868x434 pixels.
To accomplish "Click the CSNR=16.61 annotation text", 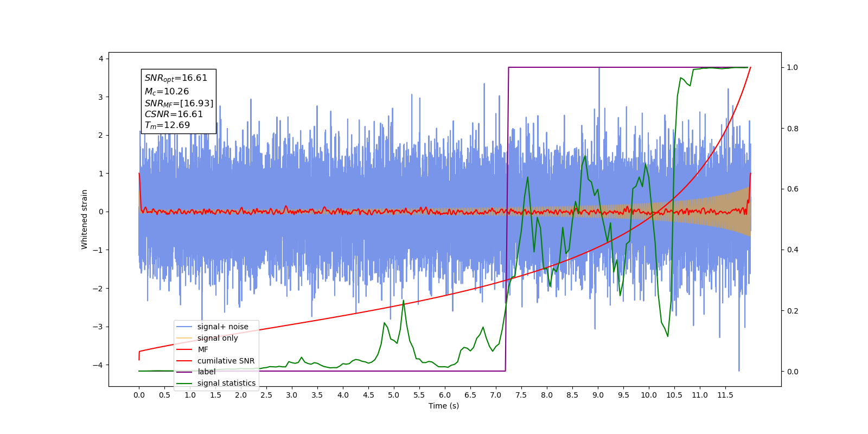I will tap(174, 114).
